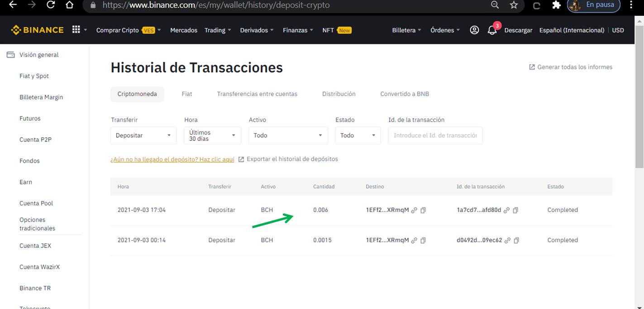The width and height of the screenshot is (644, 309).
Task: Change currency via USD
Action: tap(618, 30)
